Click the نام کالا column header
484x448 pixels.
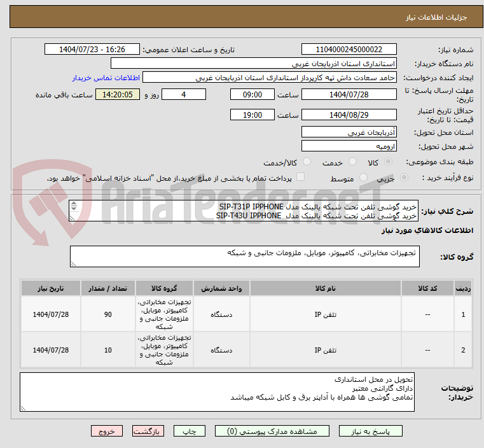coord(326,288)
